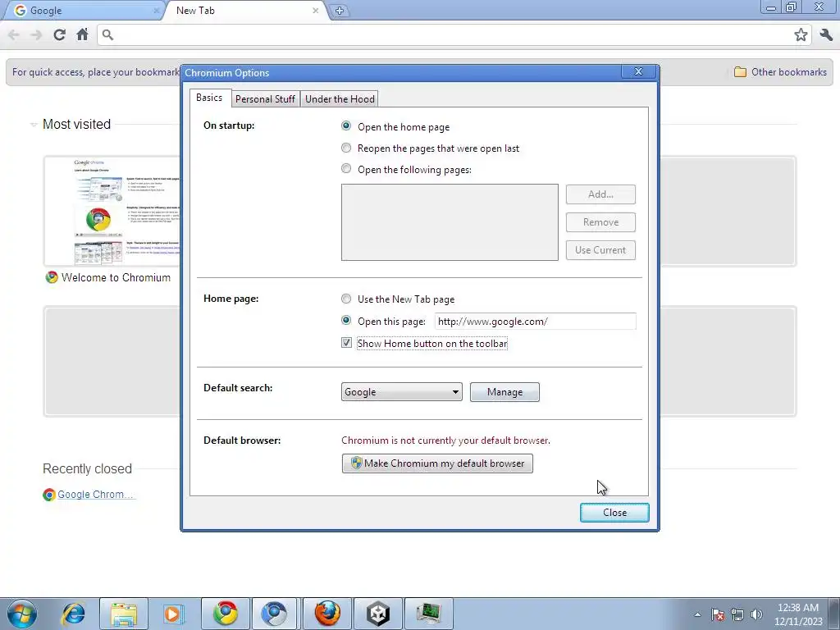Image resolution: width=840 pixels, height=630 pixels.
Task: Click Manage search engines button
Action: click(x=504, y=392)
